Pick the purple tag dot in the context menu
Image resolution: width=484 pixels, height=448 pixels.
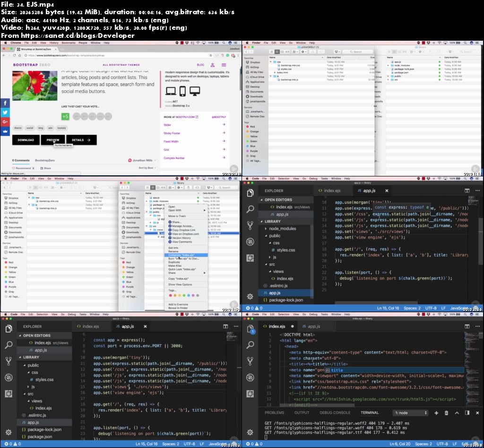coord(193,295)
